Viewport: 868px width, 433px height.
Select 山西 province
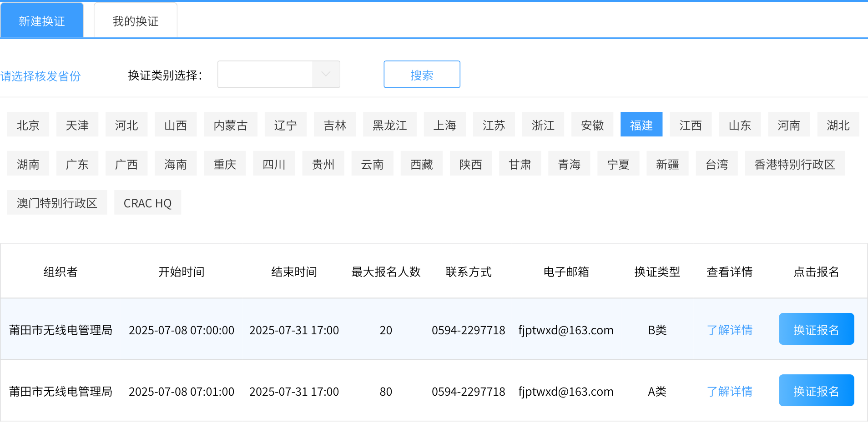(176, 124)
